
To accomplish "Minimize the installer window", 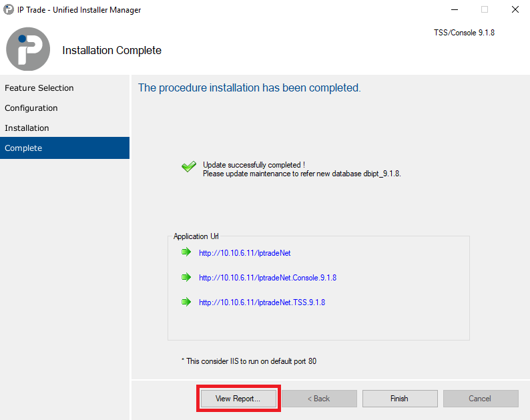I will [x=455, y=9].
